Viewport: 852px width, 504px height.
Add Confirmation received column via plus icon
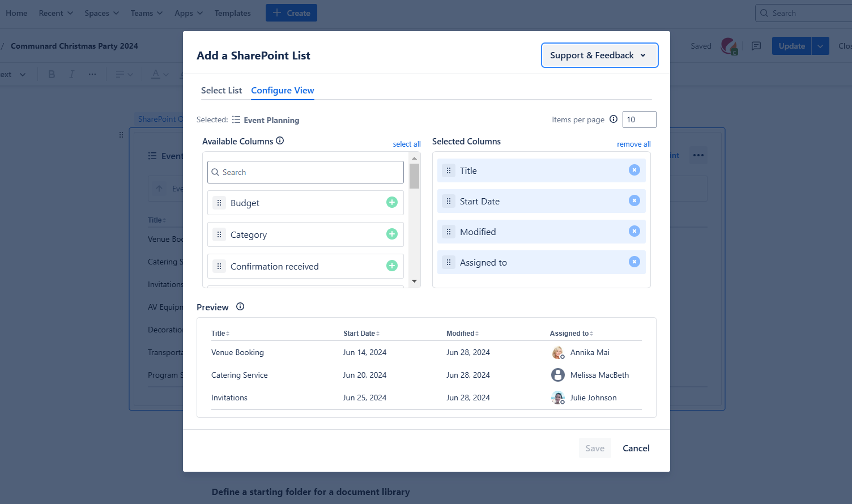tap(391, 266)
